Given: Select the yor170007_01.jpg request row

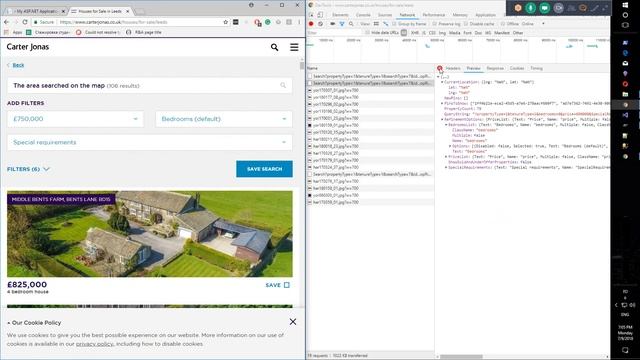Looking at the screenshot, I should 370,90.
